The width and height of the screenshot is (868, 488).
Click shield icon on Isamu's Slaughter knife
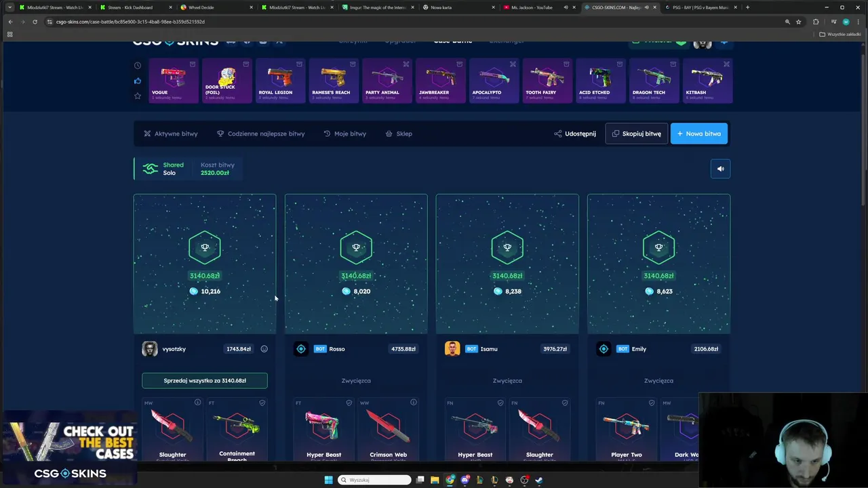tap(565, 403)
